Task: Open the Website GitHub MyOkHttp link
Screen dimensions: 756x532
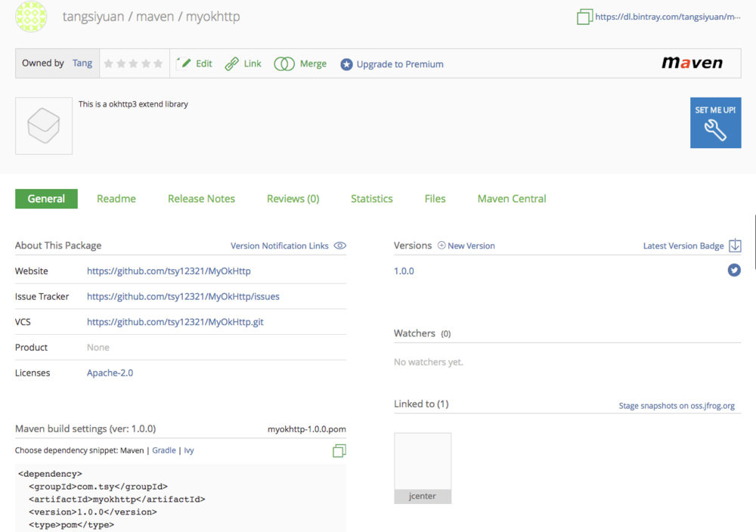Action: tap(169, 271)
